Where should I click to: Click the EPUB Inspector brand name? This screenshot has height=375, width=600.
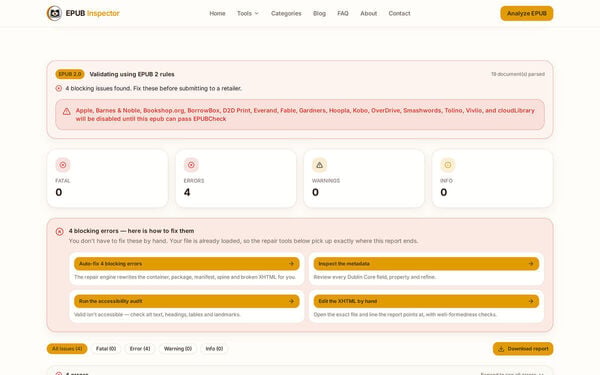pos(93,13)
